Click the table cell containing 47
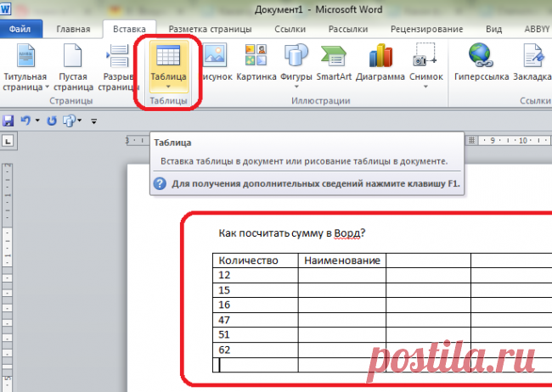 256,320
